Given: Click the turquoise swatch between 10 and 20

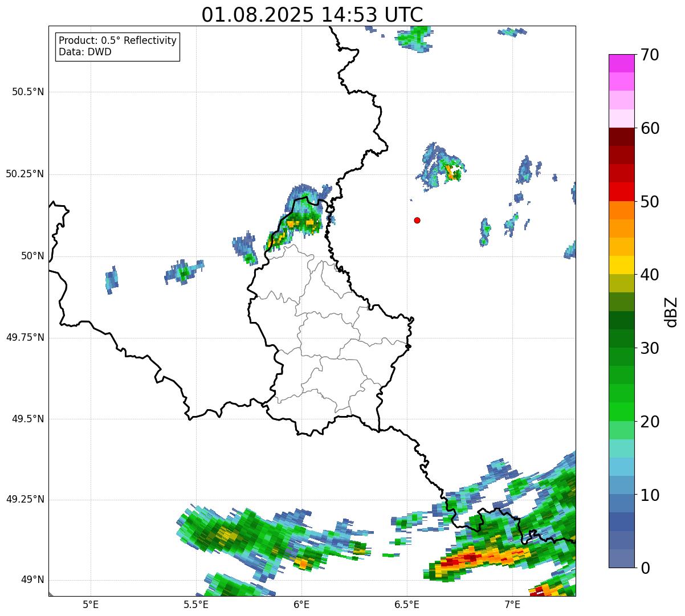Looking at the screenshot, I should click(621, 448).
